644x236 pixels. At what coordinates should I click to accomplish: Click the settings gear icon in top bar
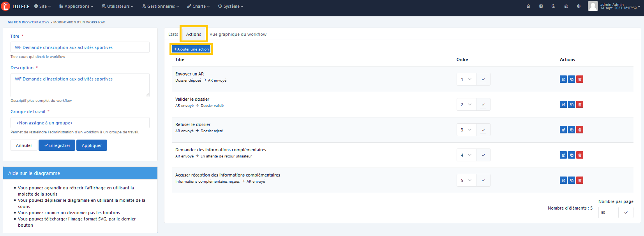tap(579, 6)
